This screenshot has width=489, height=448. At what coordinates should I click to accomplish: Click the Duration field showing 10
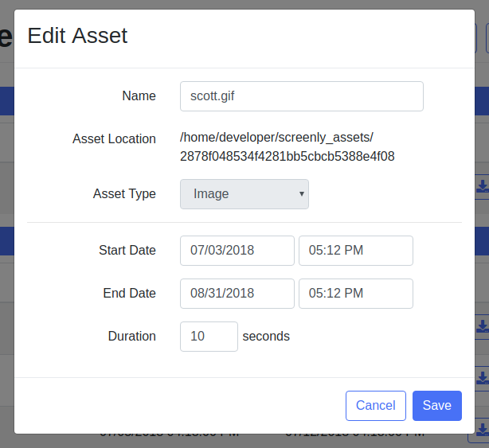tap(209, 337)
